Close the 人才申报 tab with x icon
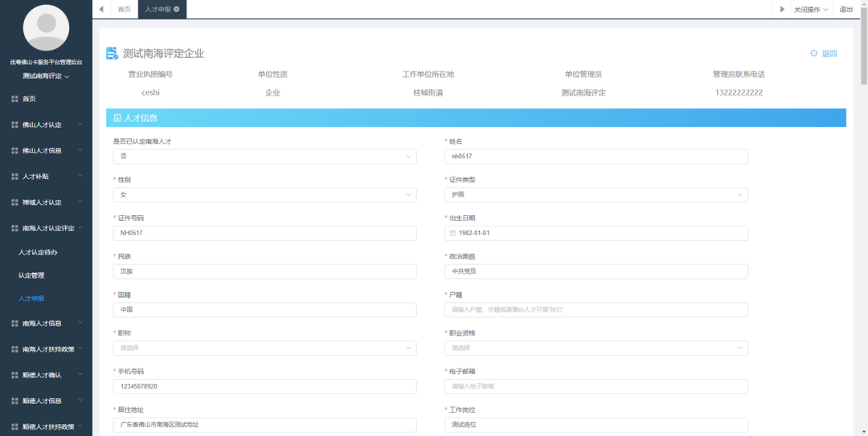Image resolution: width=868 pixels, height=436 pixels. pos(177,9)
